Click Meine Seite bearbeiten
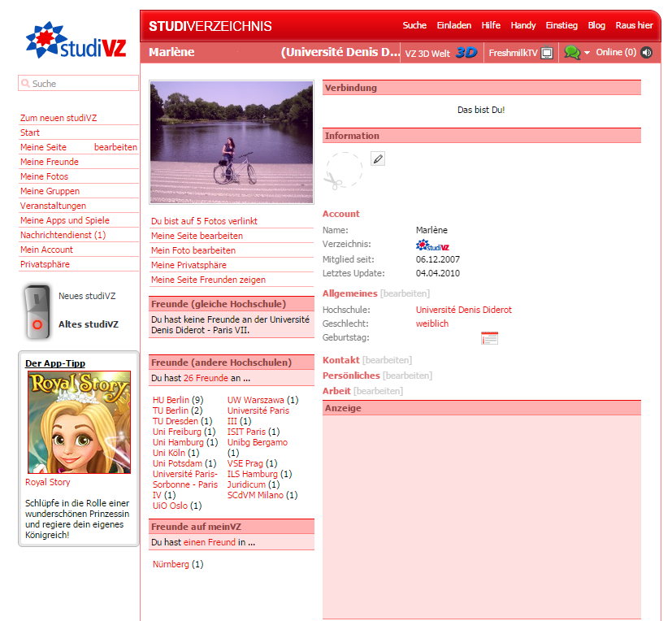Viewport: 672px width, 621px height. coord(197,235)
